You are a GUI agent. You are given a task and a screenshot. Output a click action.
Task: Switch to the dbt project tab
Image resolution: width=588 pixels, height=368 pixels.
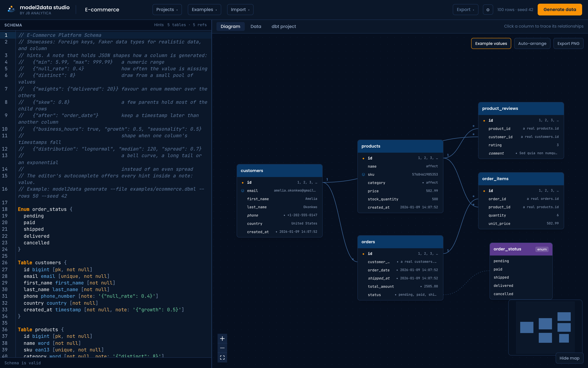pos(284,26)
